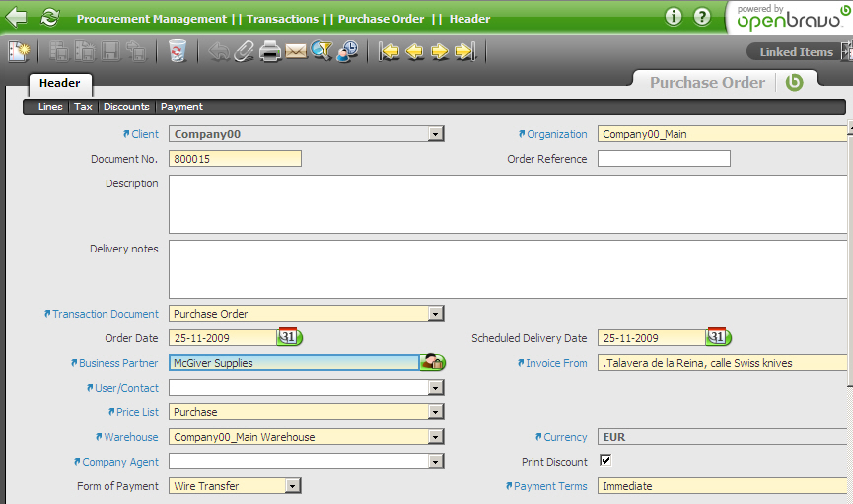Image resolution: width=853 pixels, height=504 pixels.
Task: Switch to the Lines tab
Action: pos(50,107)
